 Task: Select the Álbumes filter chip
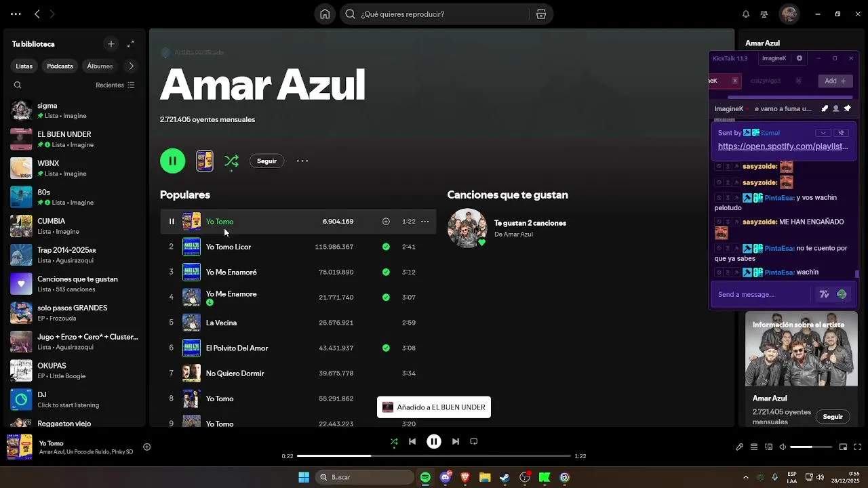coord(100,66)
